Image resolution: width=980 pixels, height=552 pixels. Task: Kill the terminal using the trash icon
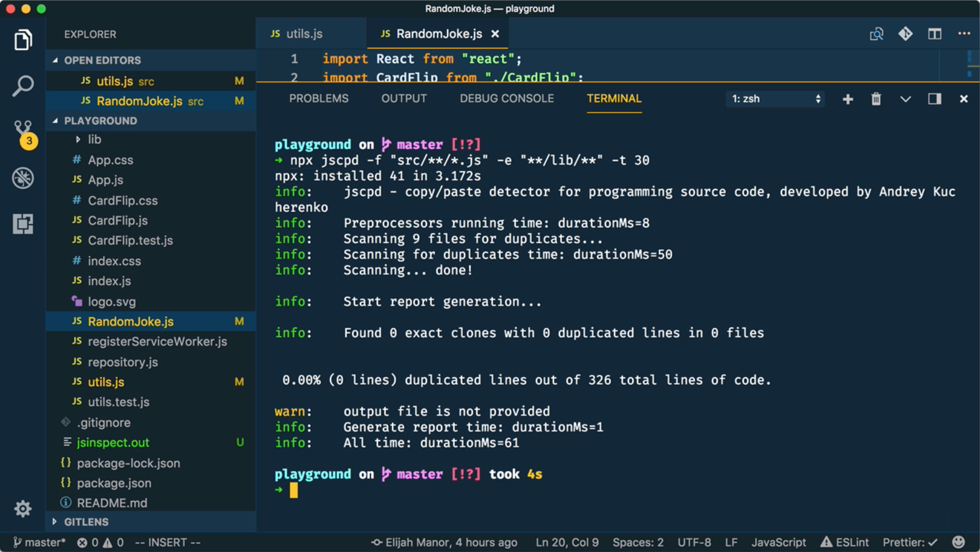pos(876,99)
